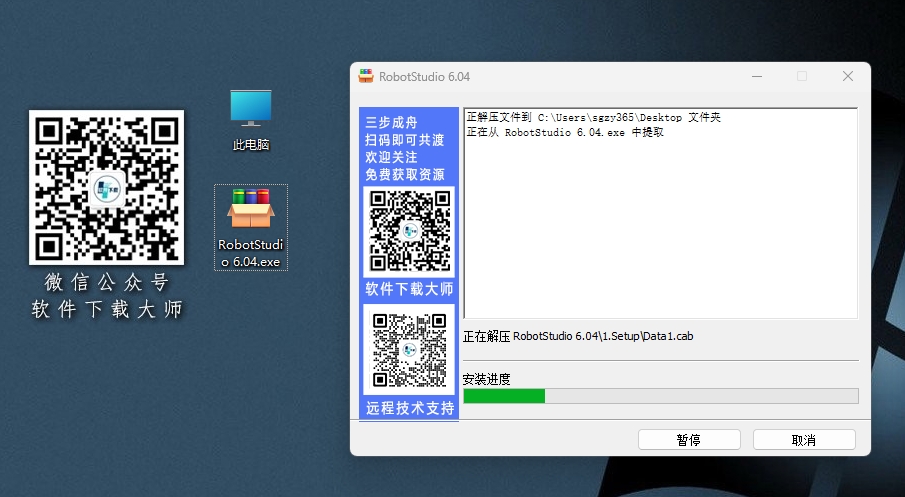Screen dimensions: 905x497
Task: Click the RobotStudio 6.04 window title
Action: [x=424, y=77]
